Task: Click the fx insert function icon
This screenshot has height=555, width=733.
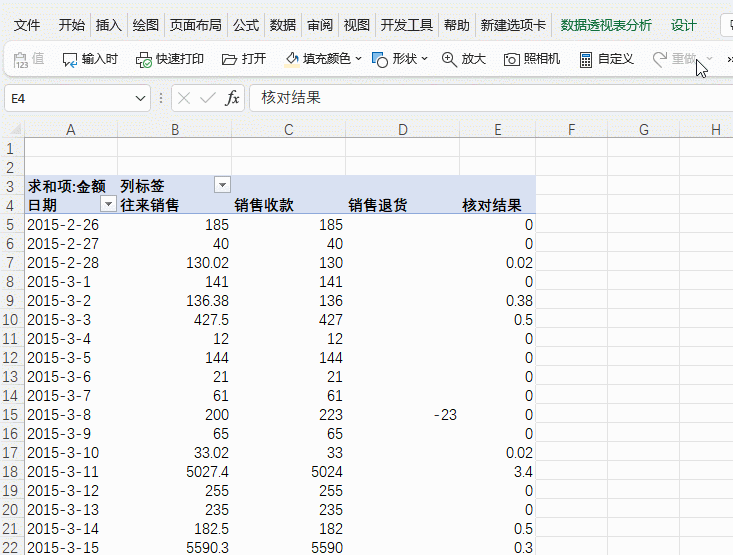Action: coord(232,98)
